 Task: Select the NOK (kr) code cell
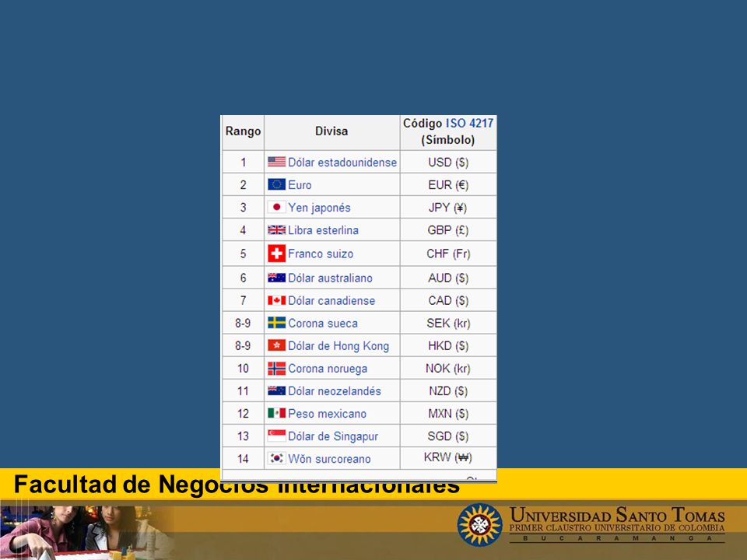[448, 369]
